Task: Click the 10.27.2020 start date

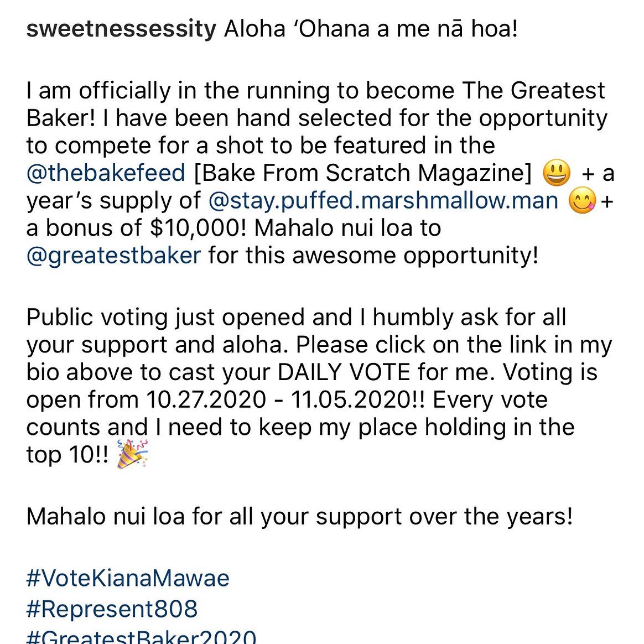Action: click(206, 400)
